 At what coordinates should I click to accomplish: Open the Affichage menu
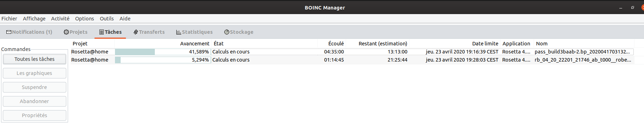[34, 19]
